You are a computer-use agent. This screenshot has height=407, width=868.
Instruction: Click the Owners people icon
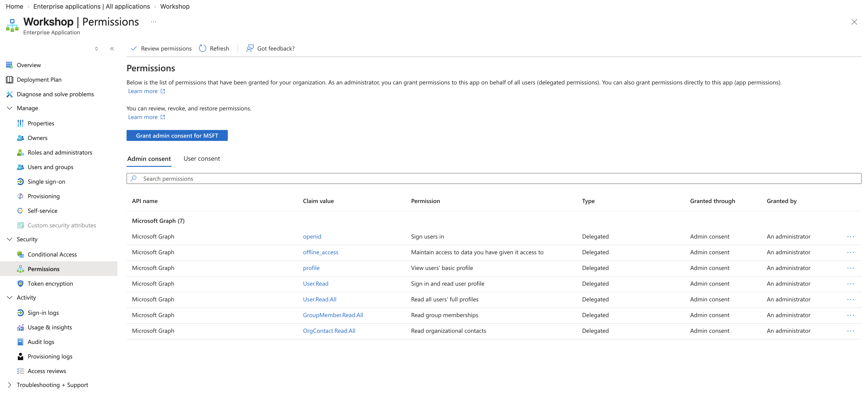pos(20,138)
